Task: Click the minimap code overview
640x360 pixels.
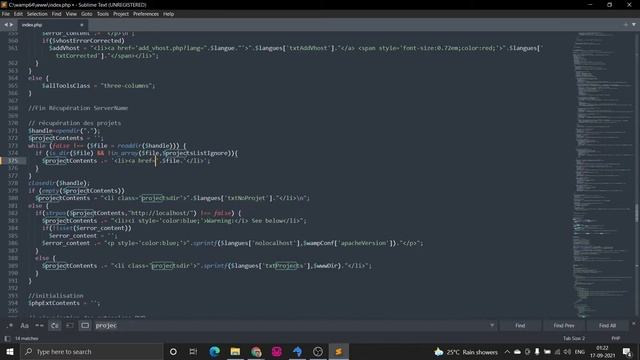Action: (x=602, y=175)
